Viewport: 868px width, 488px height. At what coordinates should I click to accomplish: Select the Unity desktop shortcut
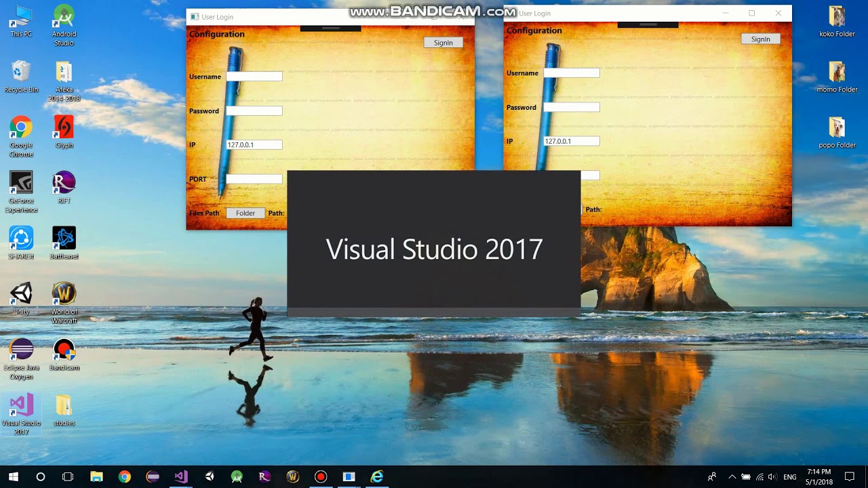tap(21, 299)
